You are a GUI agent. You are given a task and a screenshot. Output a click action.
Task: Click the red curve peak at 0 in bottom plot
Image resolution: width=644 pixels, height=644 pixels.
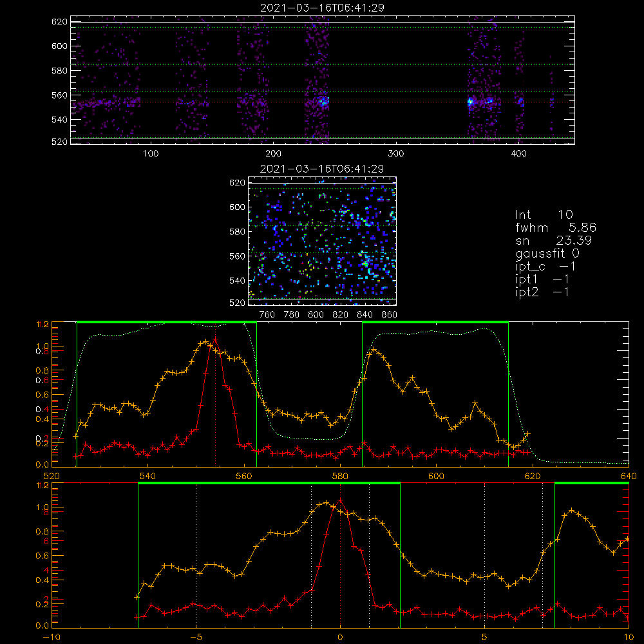[340, 500]
